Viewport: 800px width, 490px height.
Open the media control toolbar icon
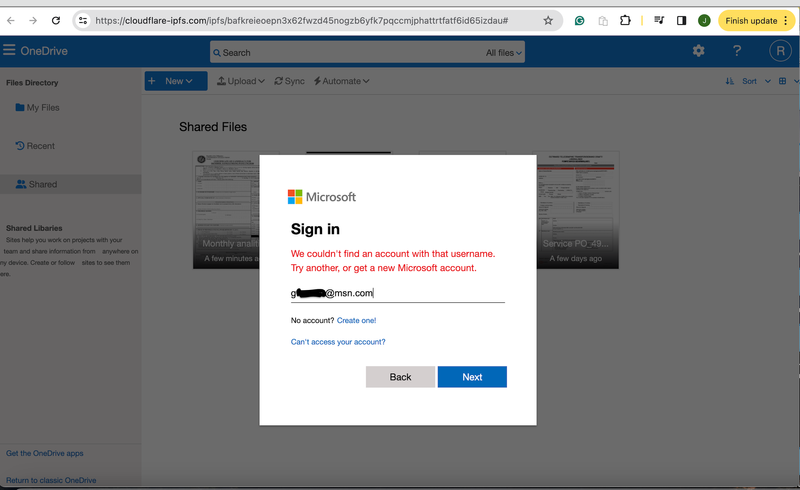pos(659,20)
